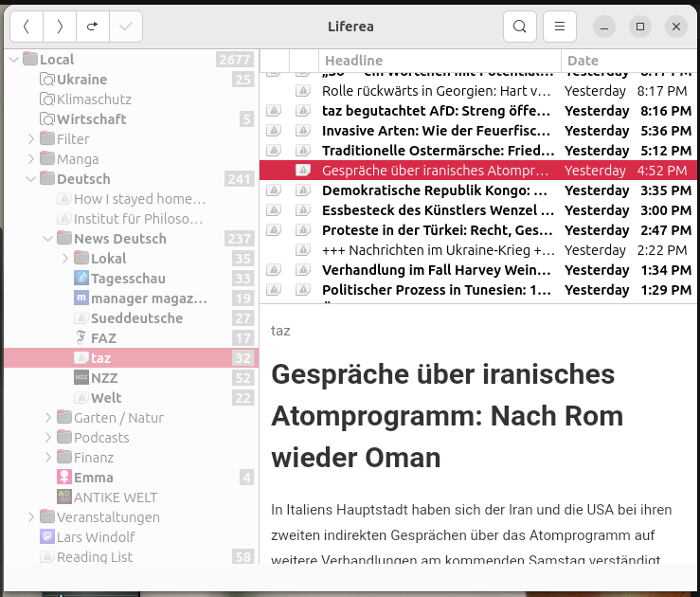Open the Reading List feed
The height and width of the screenshot is (597, 700).
(132, 557)
